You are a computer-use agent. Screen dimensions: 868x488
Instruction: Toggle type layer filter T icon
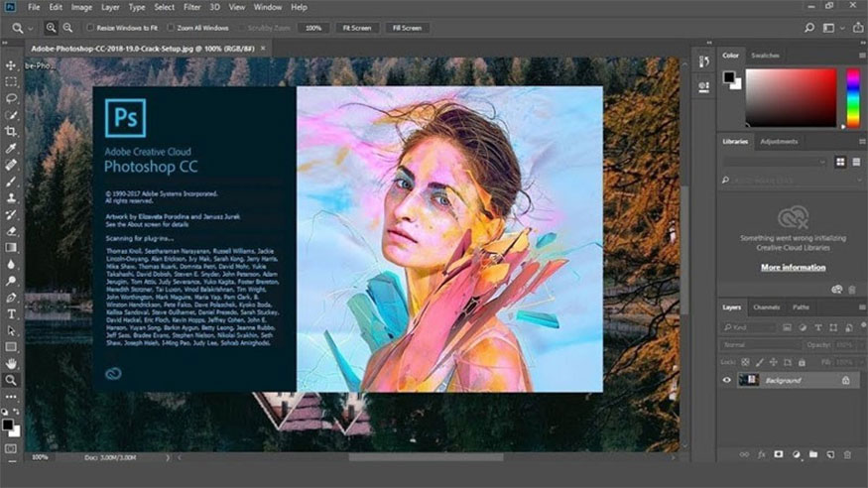point(817,327)
